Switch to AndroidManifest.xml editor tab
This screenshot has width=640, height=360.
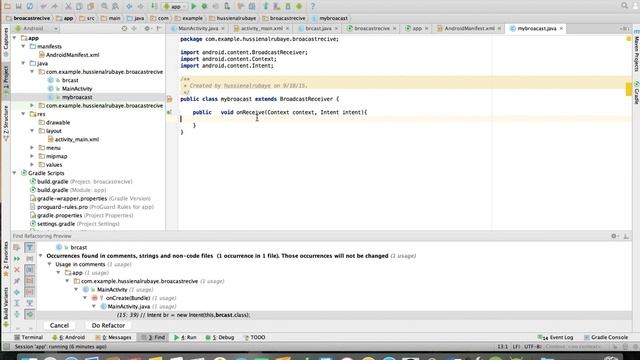[469, 29]
